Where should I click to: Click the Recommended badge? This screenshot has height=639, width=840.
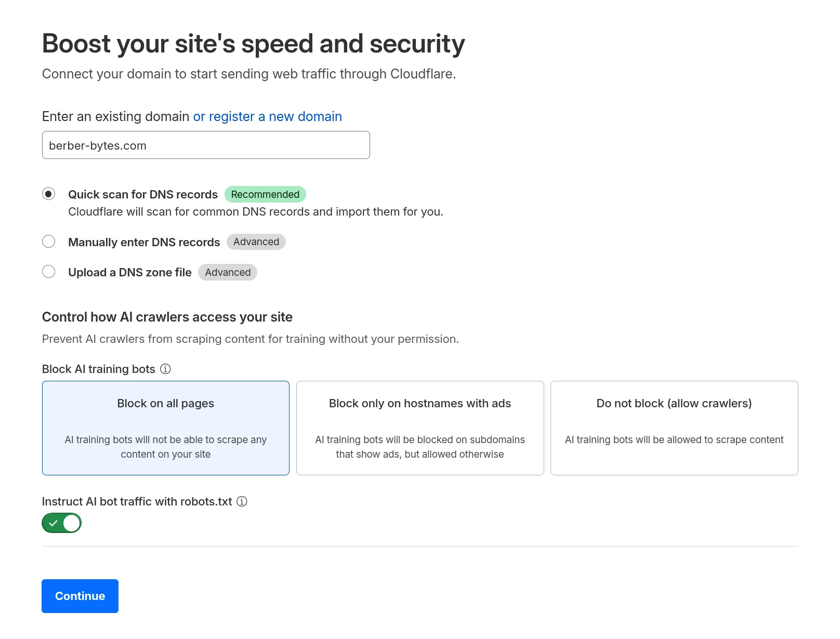click(265, 194)
